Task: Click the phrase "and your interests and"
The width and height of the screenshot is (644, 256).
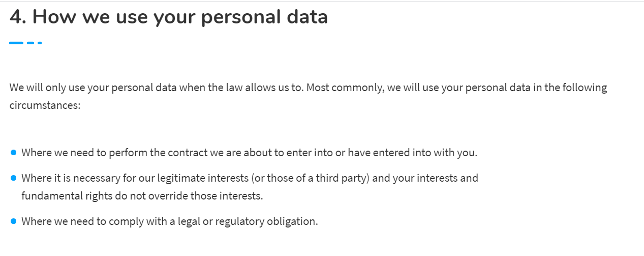Action: [x=432, y=179]
